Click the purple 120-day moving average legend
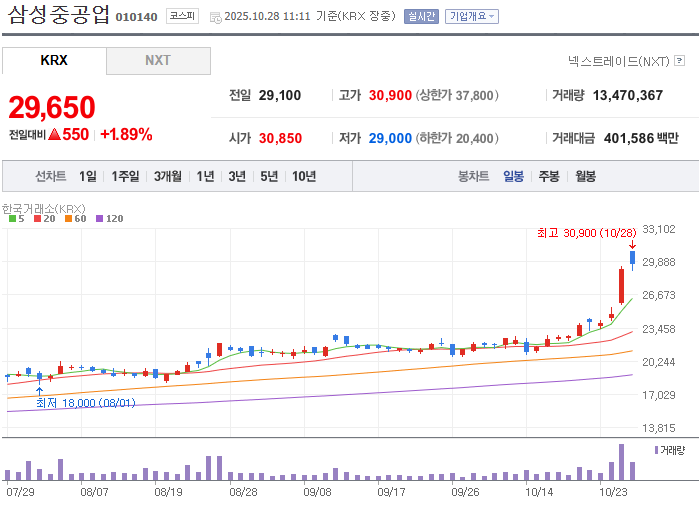This screenshot has width=699, height=505. (x=110, y=218)
